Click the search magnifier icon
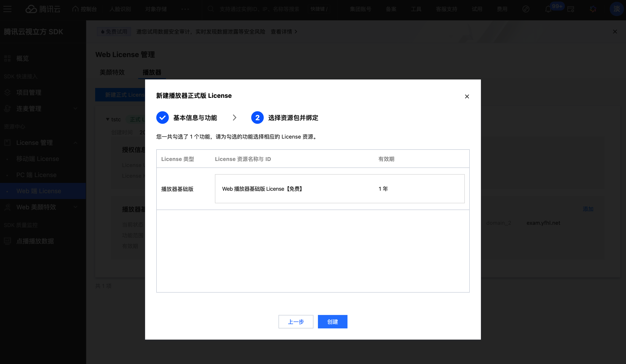 click(x=211, y=9)
